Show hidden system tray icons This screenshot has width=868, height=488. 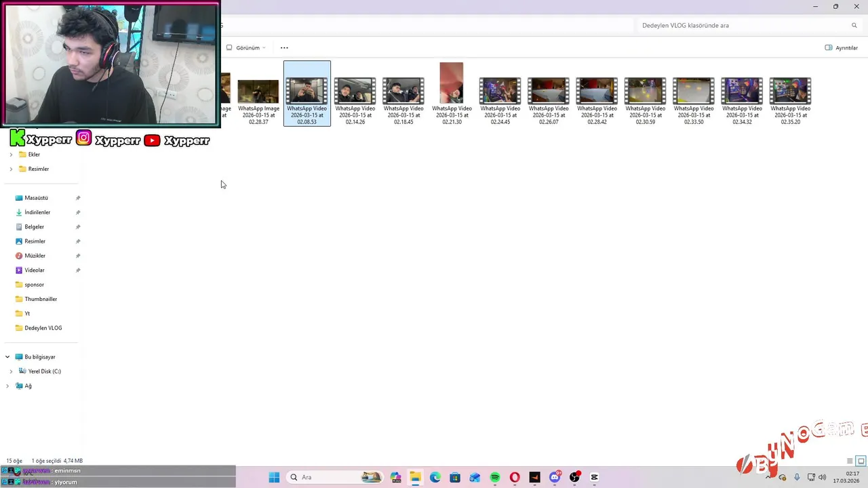[x=768, y=477]
